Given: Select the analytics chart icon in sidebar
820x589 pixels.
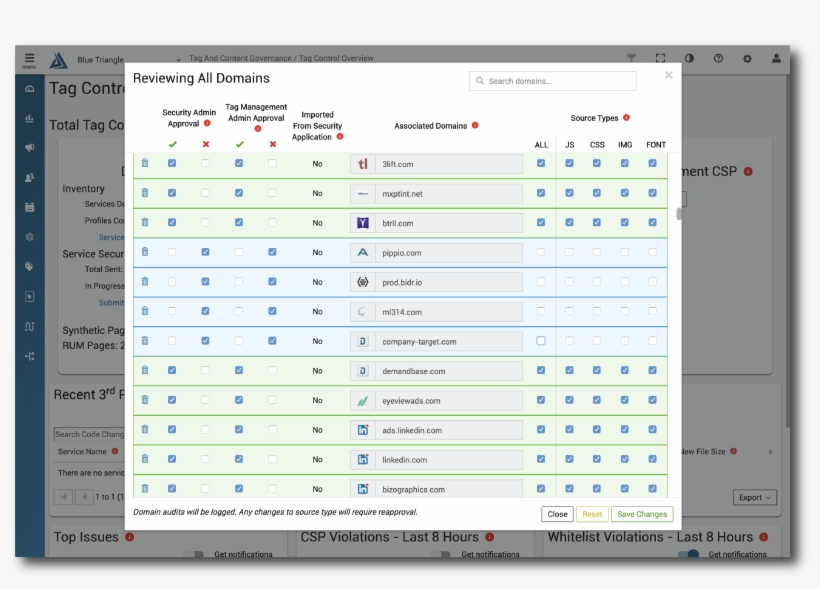Looking at the screenshot, I should (28, 118).
